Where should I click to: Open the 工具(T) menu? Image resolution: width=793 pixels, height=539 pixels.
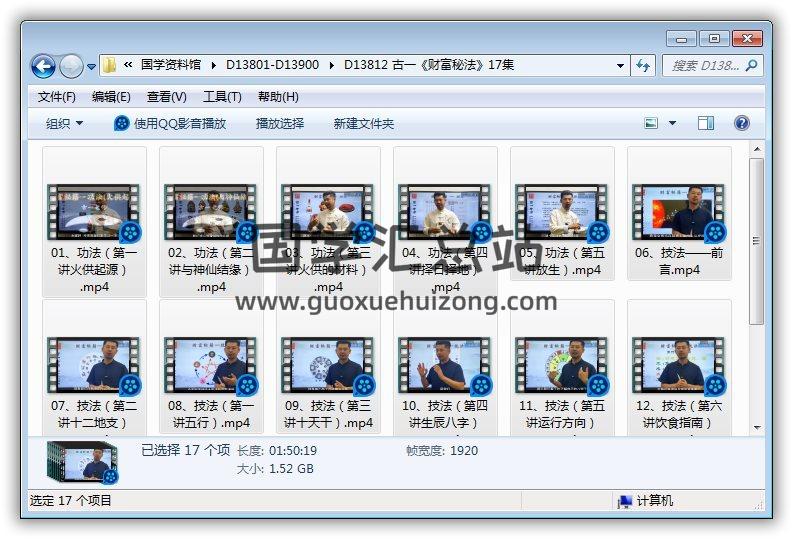tap(222, 97)
